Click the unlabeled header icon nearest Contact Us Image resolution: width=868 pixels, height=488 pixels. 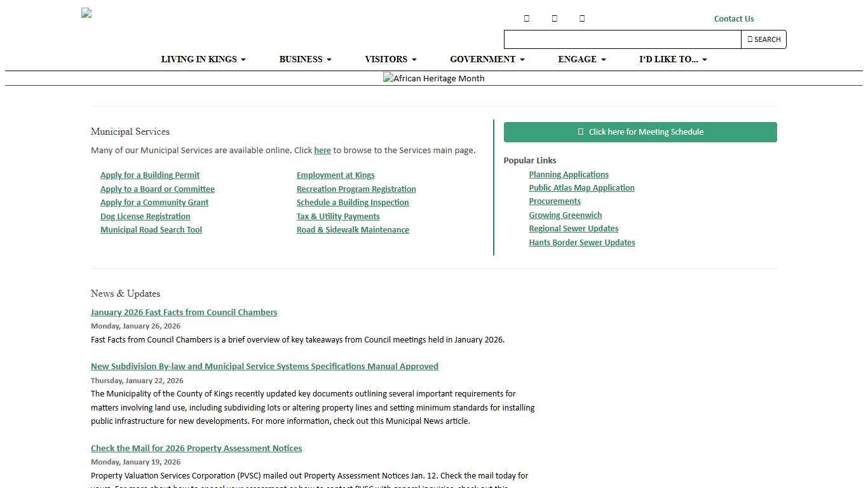(582, 18)
